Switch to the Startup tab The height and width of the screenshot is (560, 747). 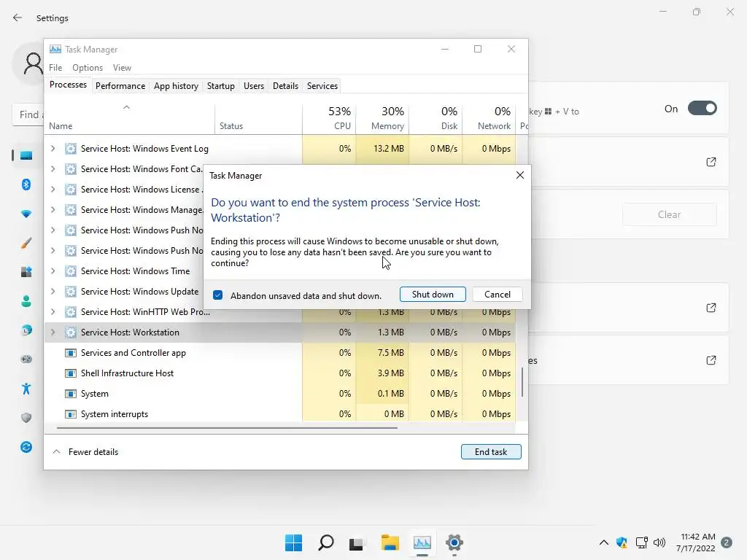[x=220, y=86]
